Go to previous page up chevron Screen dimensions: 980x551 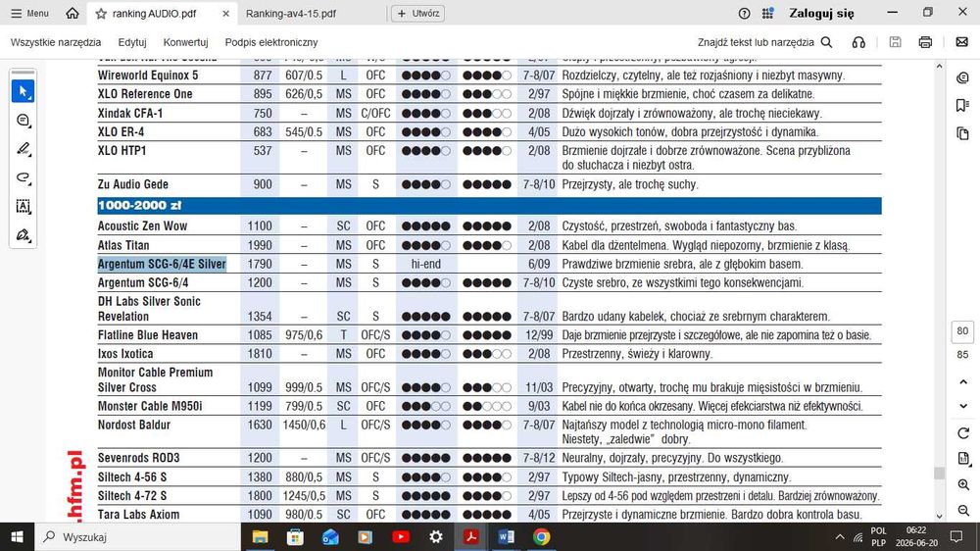963,381
